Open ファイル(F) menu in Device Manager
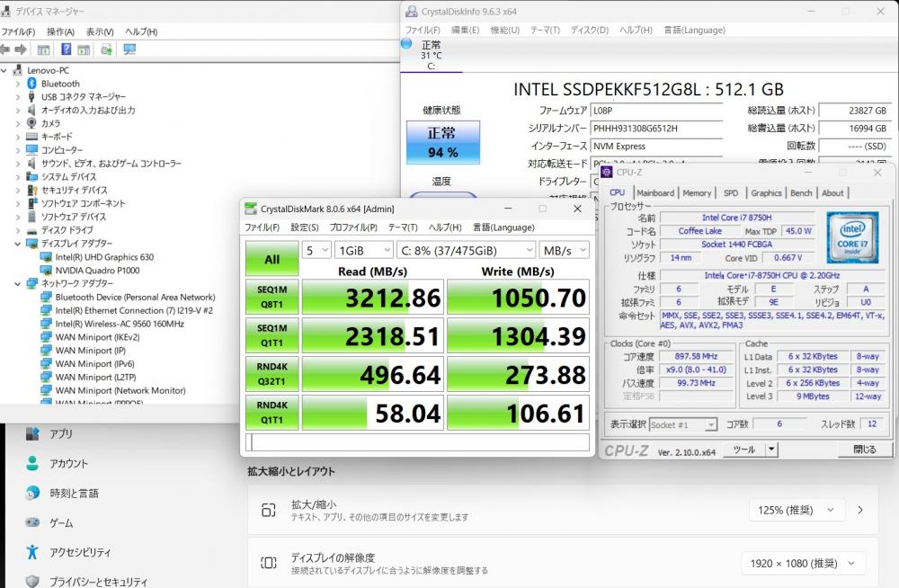Image resolution: width=899 pixels, height=588 pixels. point(18,31)
